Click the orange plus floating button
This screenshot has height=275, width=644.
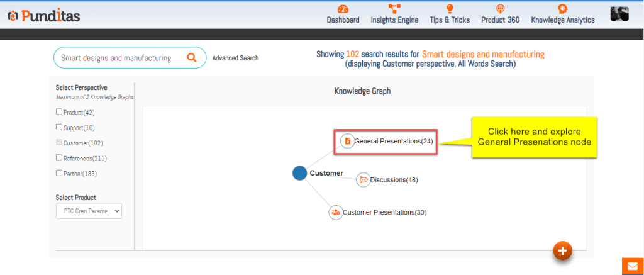coord(562,251)
